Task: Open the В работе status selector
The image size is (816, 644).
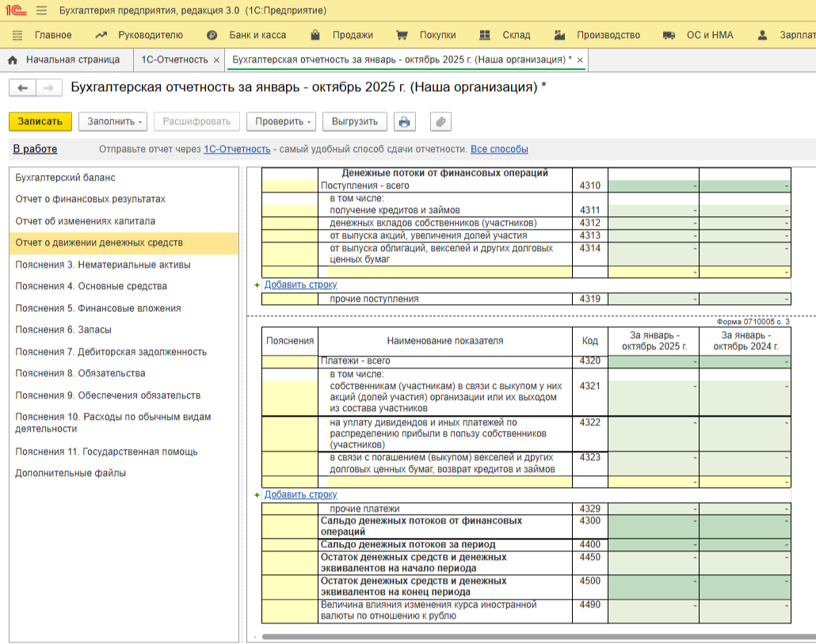Action: click(x=35, y=149)
